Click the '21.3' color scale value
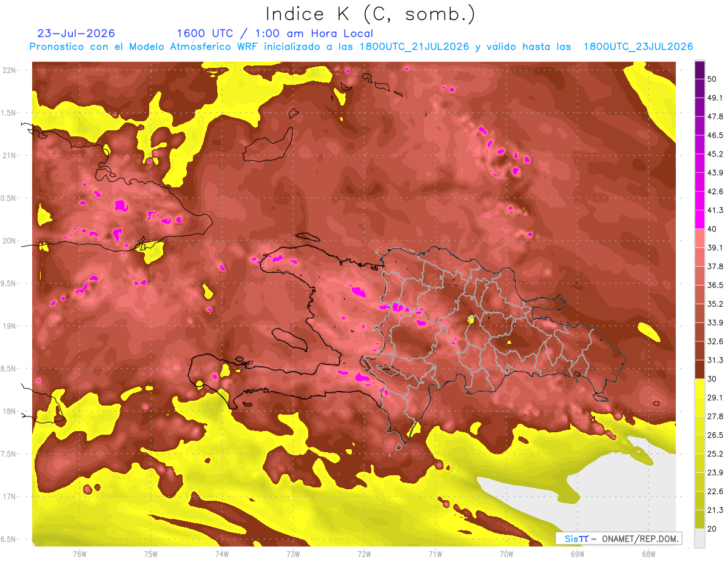Viewport: 728px width, 562px height. 715,510
